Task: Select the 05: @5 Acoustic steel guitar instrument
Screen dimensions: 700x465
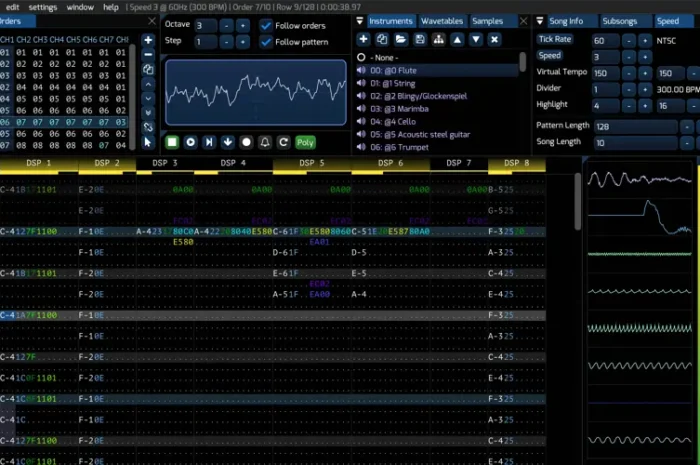Action: click(x=438, y=134)
